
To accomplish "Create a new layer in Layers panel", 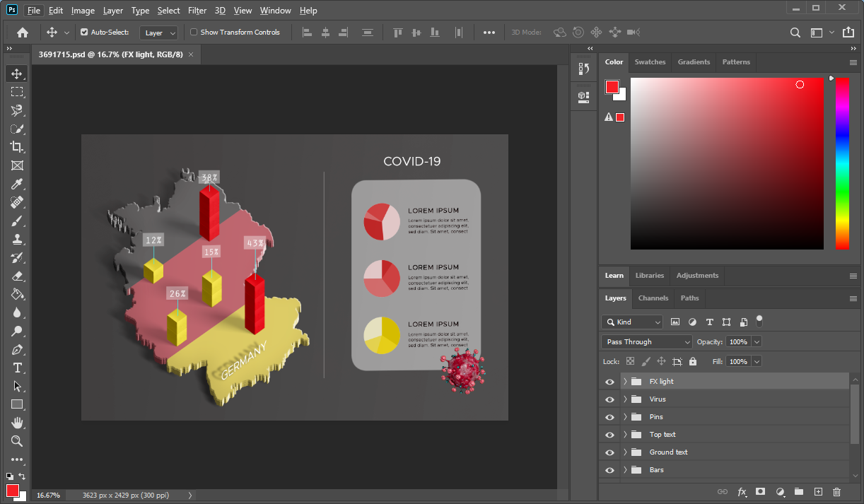I will point(818,491).
